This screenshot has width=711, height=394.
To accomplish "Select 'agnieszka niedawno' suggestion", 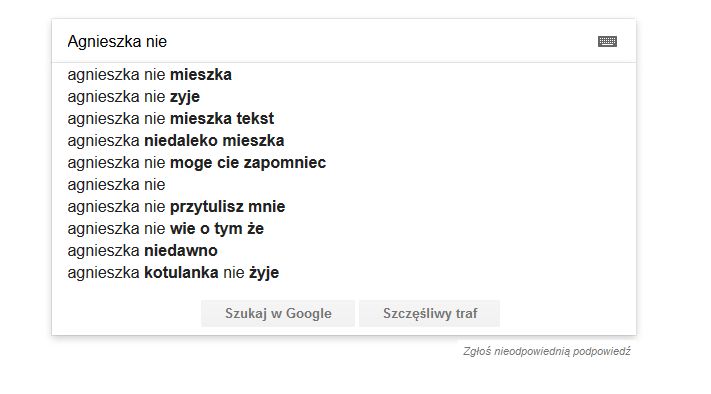I will click(x=344, y=250).
